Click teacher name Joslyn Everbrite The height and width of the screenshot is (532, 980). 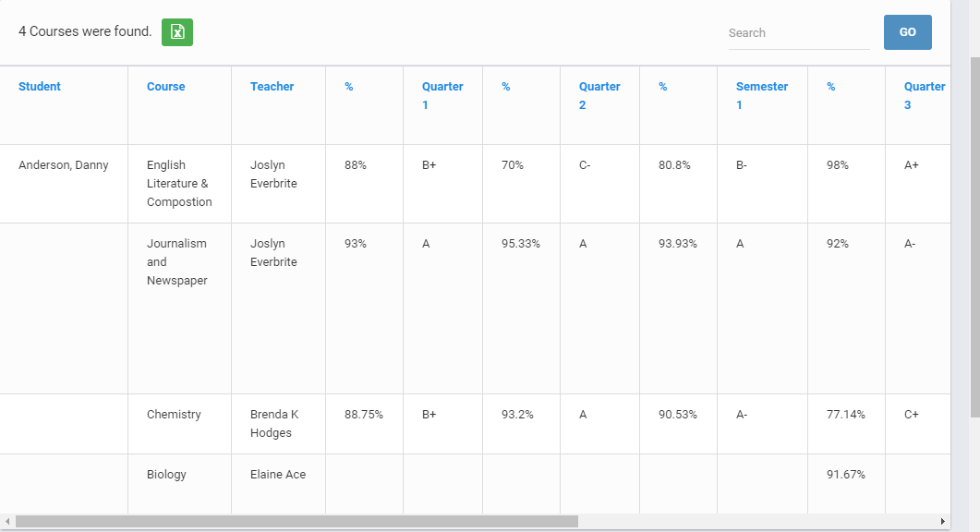[x=272, y=174]
